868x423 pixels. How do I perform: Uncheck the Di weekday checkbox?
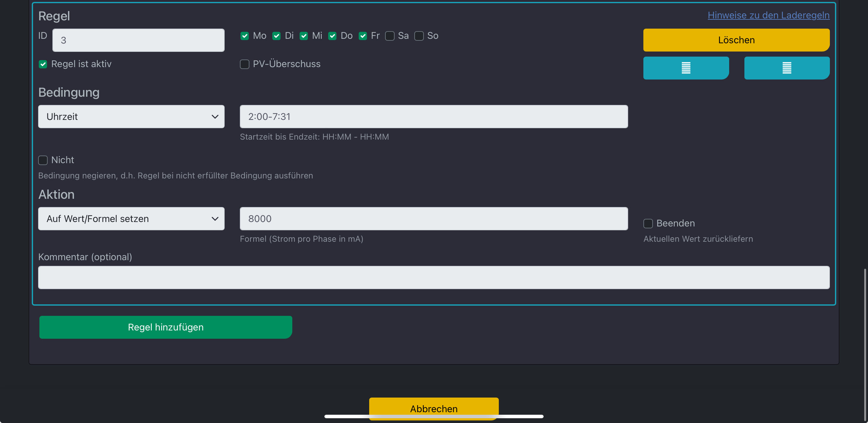[x=277, y=36]
